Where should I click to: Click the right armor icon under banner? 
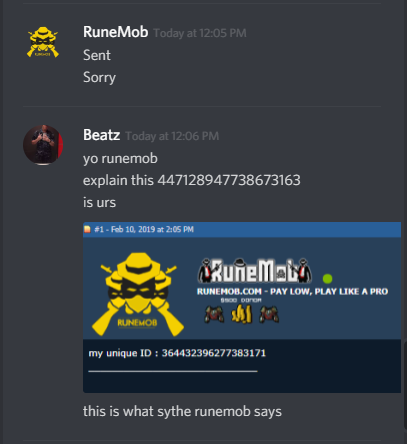(x=269, y=315)
